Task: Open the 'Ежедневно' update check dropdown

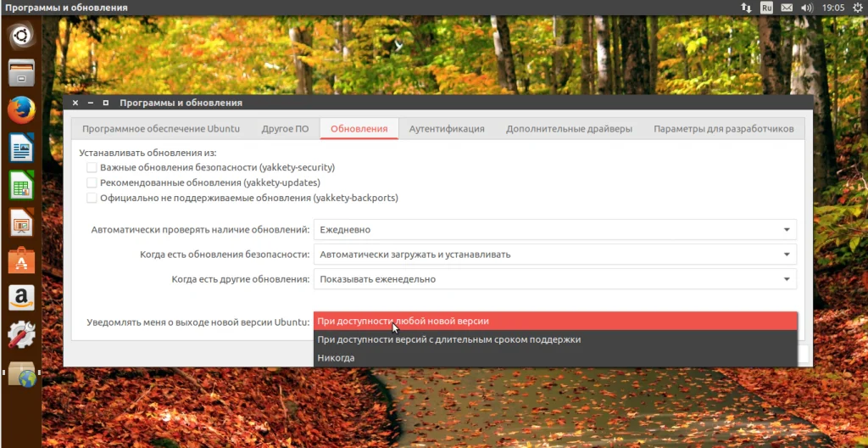Action: tap(554, 230)
